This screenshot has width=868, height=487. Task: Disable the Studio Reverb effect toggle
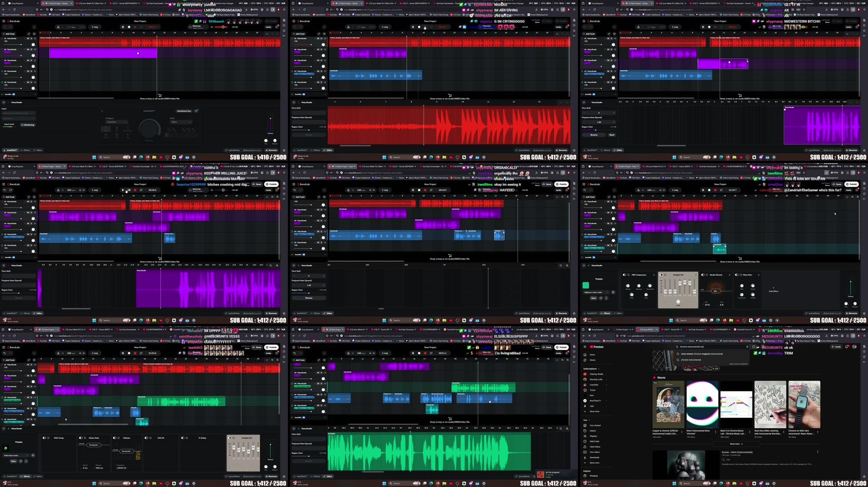(x=703, y=275)
